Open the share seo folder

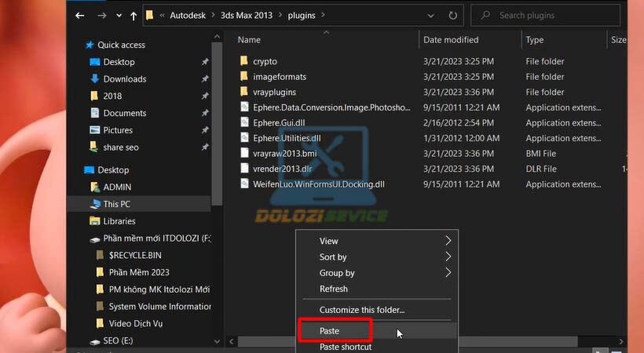pyautogui.click(x=121, y=147)
